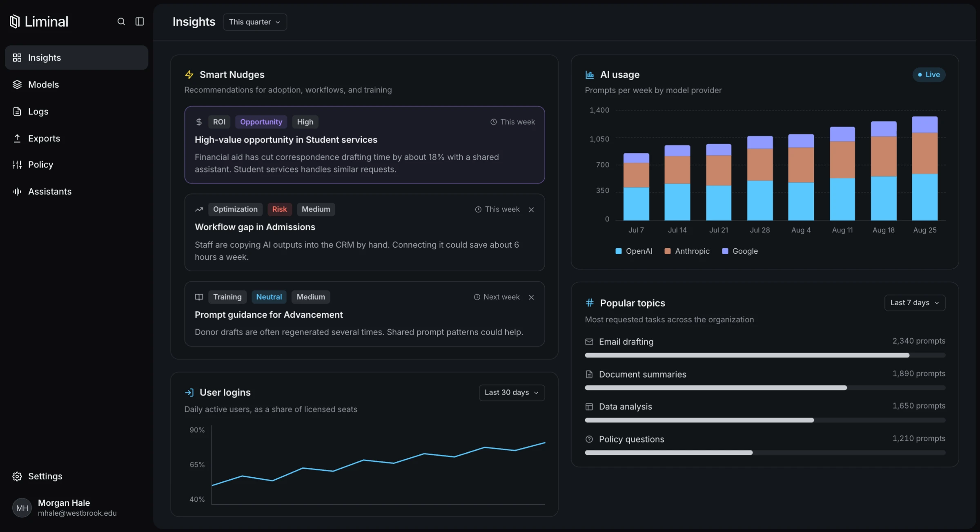Click the dollar sign ROI icon
This screenshot has height=532, width=980.
coord(199,122)
